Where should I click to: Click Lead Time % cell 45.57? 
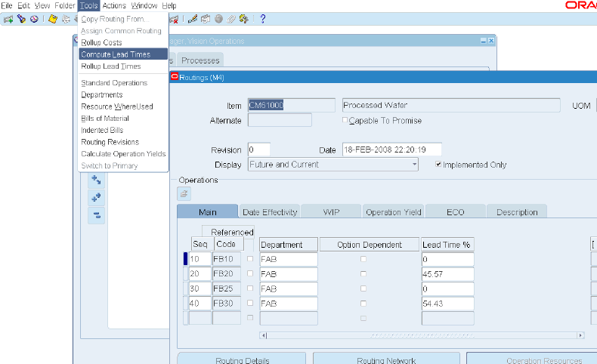point(447,274)
